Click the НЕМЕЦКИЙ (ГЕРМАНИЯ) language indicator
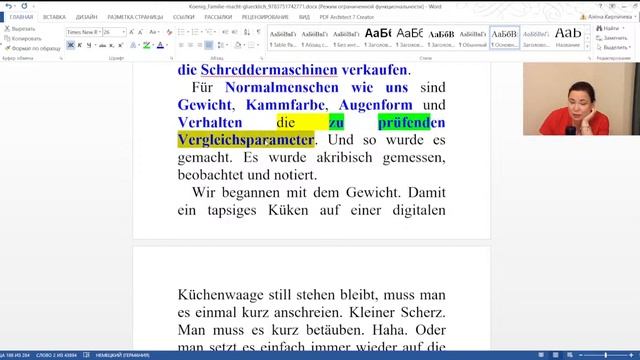The width and height of the screenshot is (640, 360). pyautogui.click(x=122, y=355)
